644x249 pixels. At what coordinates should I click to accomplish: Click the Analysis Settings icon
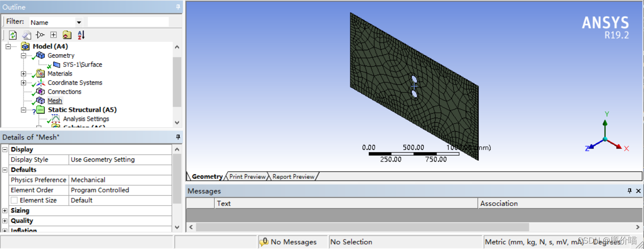point(56,119)
